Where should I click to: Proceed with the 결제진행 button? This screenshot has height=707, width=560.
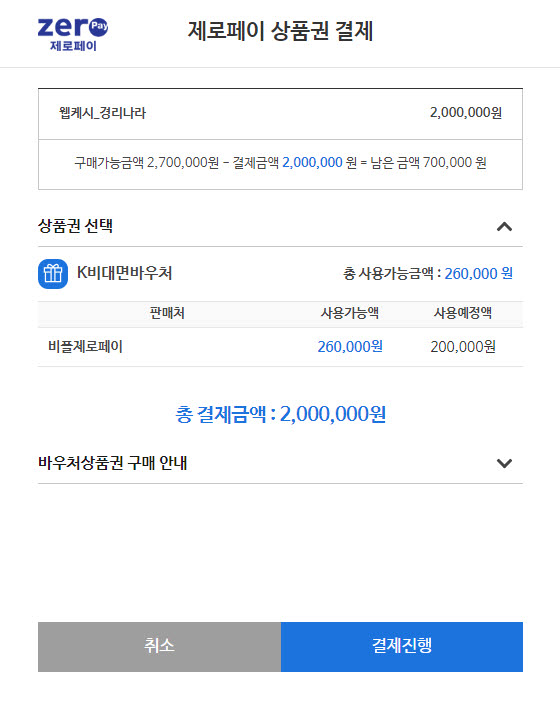402,647
